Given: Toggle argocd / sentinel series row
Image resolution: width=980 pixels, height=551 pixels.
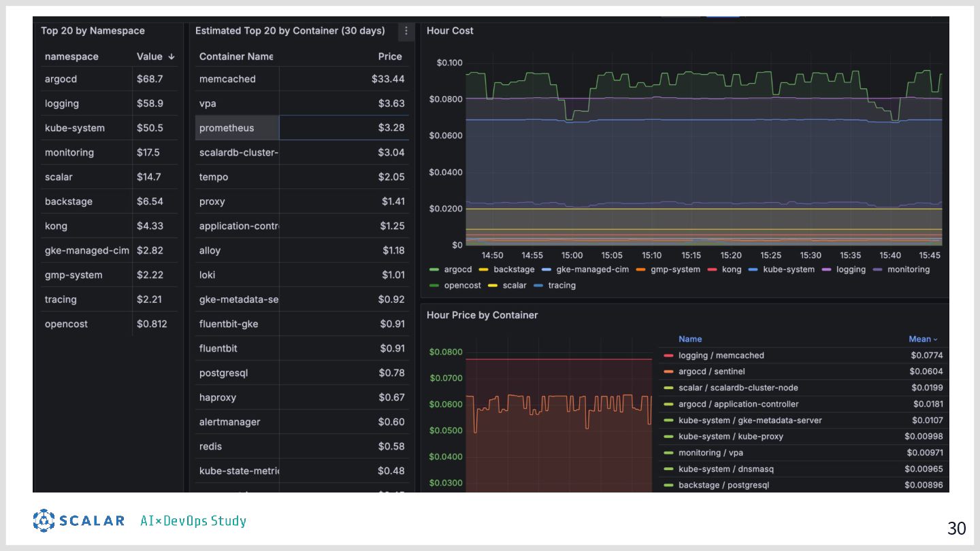Looking at the screenshot, I should tap(711, 371).
